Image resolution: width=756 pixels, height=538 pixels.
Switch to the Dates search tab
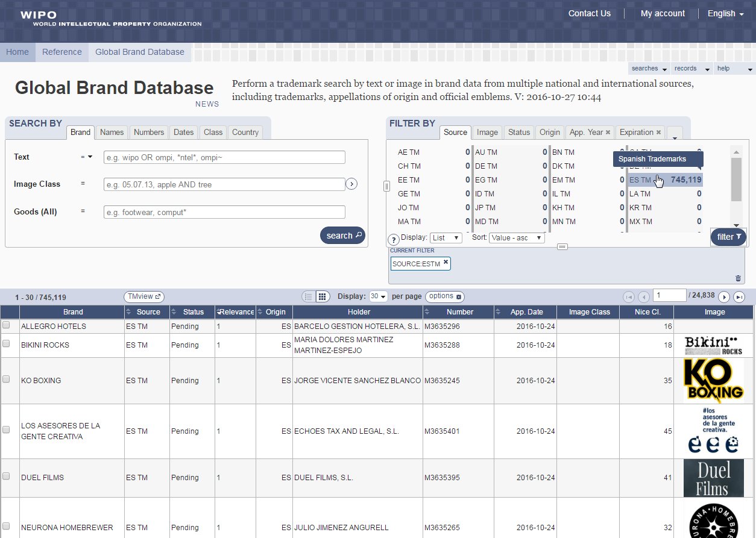[x=184, y=133]
